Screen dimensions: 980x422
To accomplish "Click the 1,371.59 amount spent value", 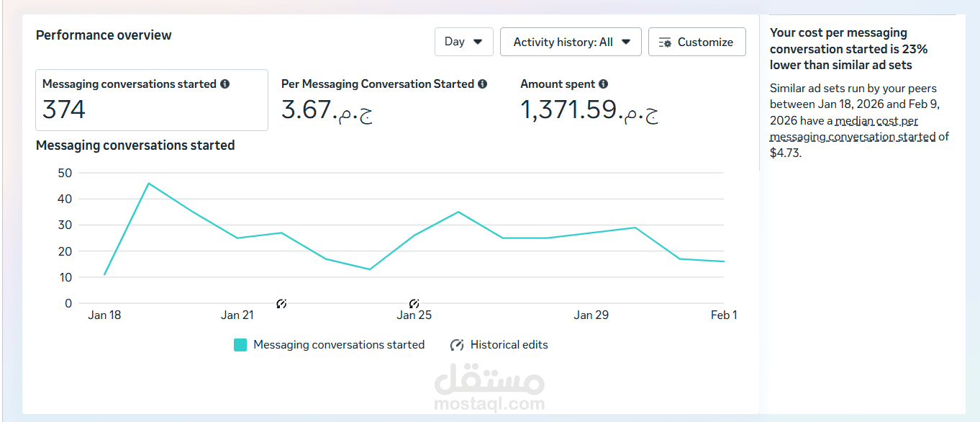I will [x=589, y=110].
